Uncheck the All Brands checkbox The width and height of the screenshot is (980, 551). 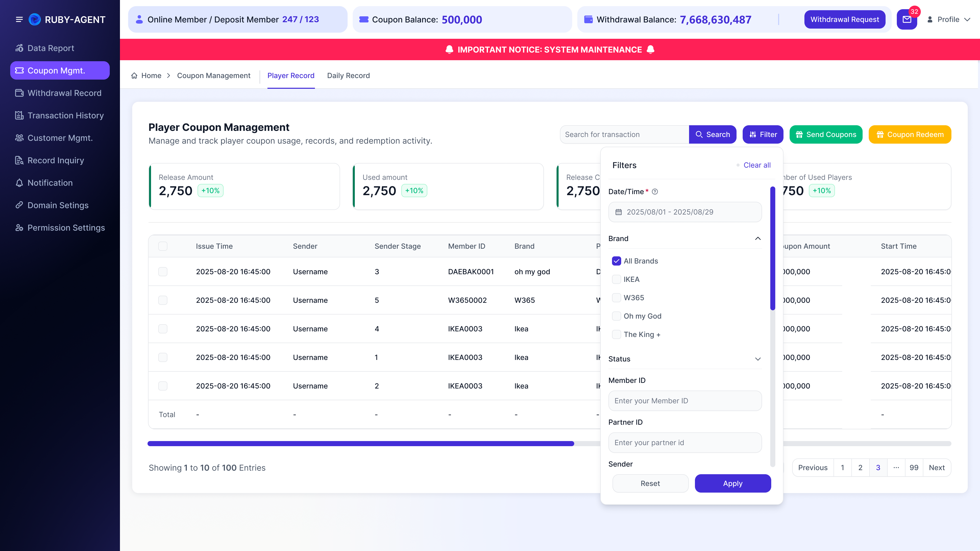616,261
